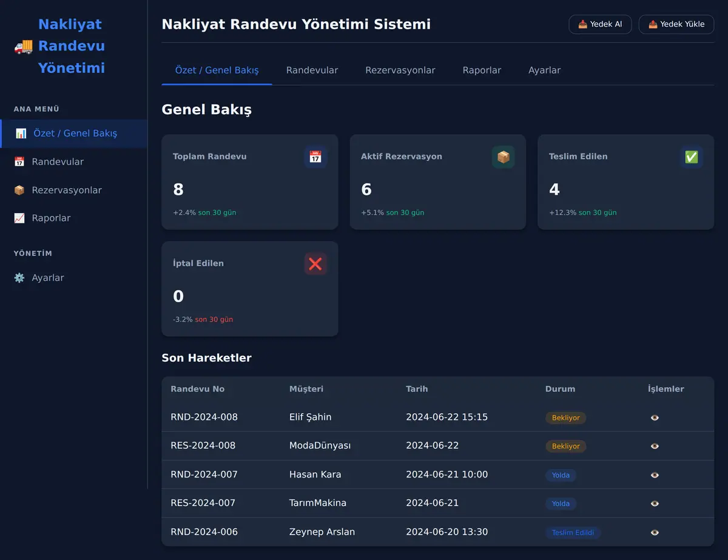
Task: Click the truck logo icon in sidebar
Action: pos(24,46)
